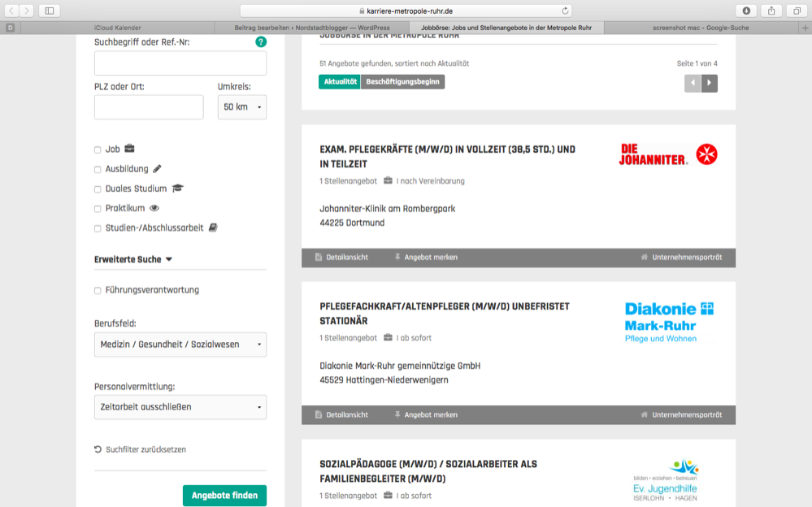The width and height of the screenshot is (812, 507).
Task: Collapse the Erweiterte Suche section
Action: click(x=133, y=259)
